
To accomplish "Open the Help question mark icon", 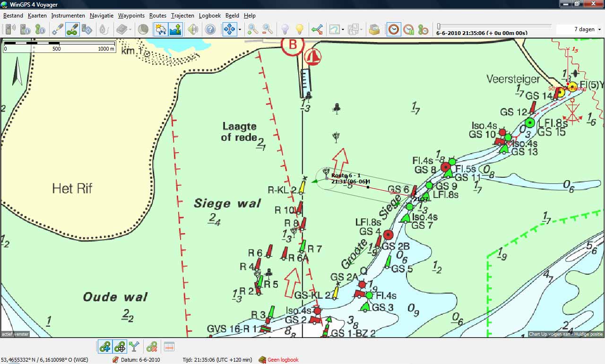I will [210, 29].
